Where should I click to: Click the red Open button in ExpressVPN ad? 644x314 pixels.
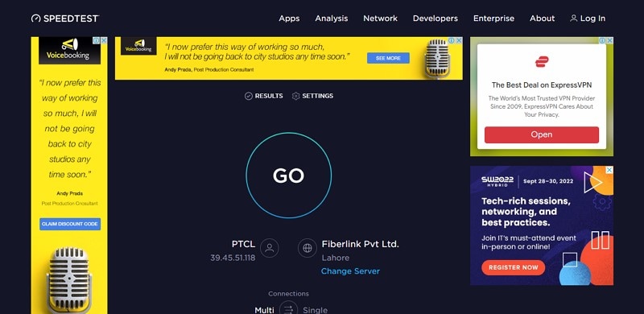click(x=541, y=134)
